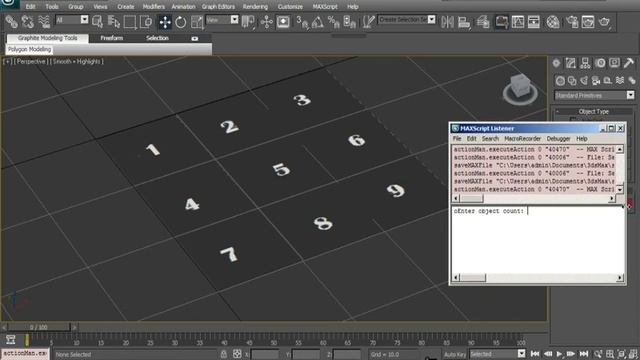Open the MacroRecorder menu in MAXScript Listener
Screen dimensions: 640x360
(x=522, y=139)
